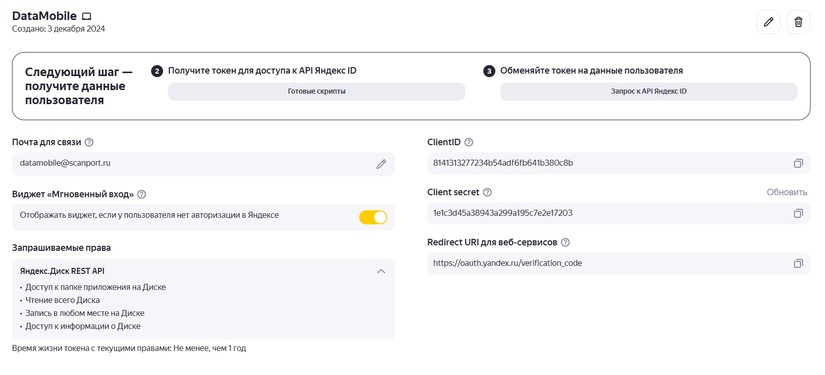Click the delete application trash icon
The width and height of the screenshot is (825, 375).
coord(798,22)
